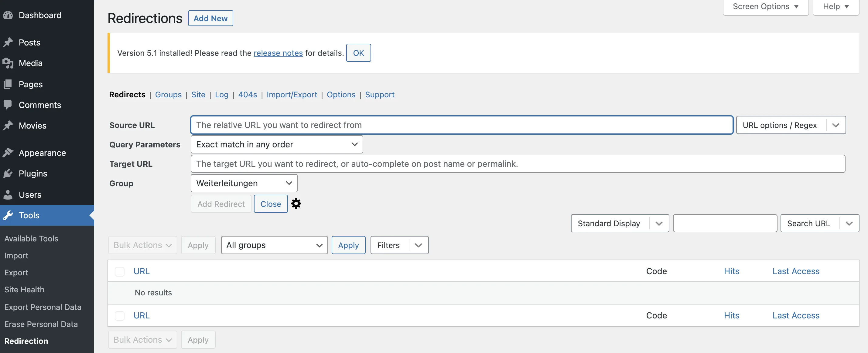The width and height of the screenshot is (868, 353).
Task: Click the release notes link
Action: (278, 53)
